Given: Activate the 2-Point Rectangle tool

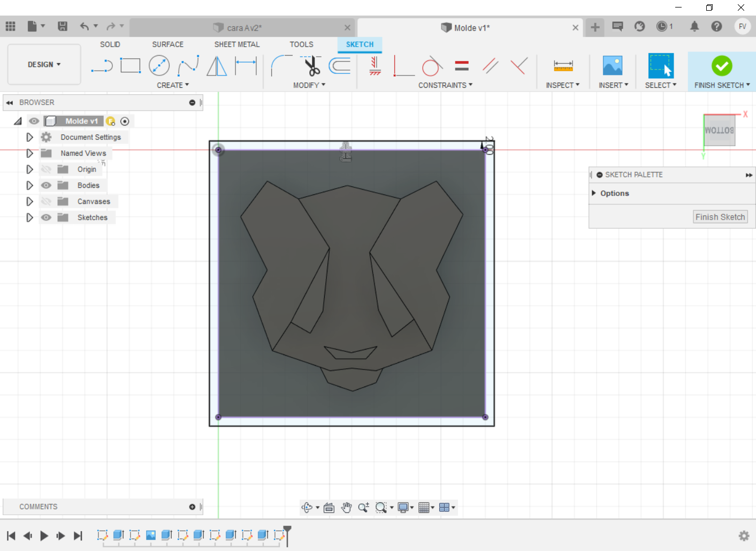Looking at the screenshot, I should tap(131, 65).
